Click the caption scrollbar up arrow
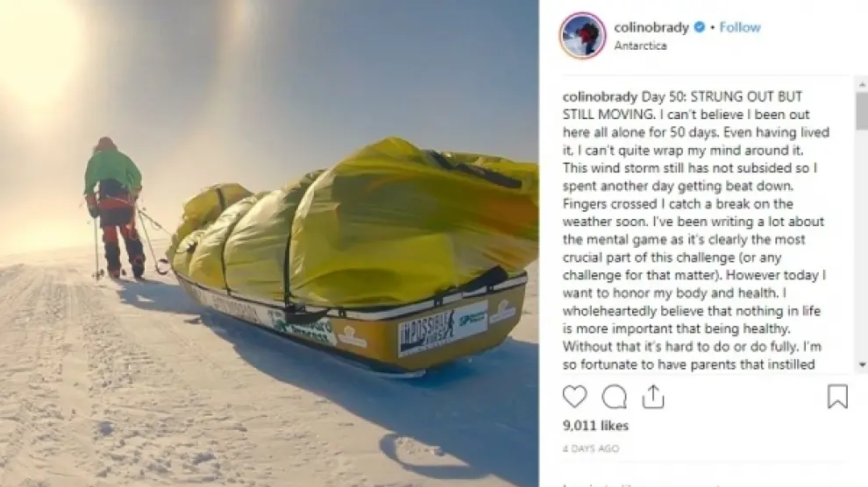Image resolution: width=868 pixels, height=487 pixels. [x=862, y=85]
